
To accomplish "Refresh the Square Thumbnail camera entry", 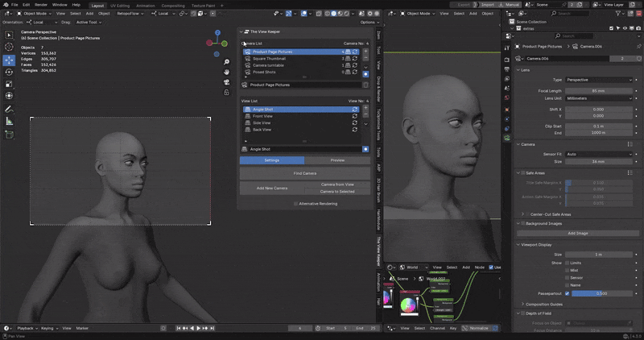I will click(x=354, y=58).
